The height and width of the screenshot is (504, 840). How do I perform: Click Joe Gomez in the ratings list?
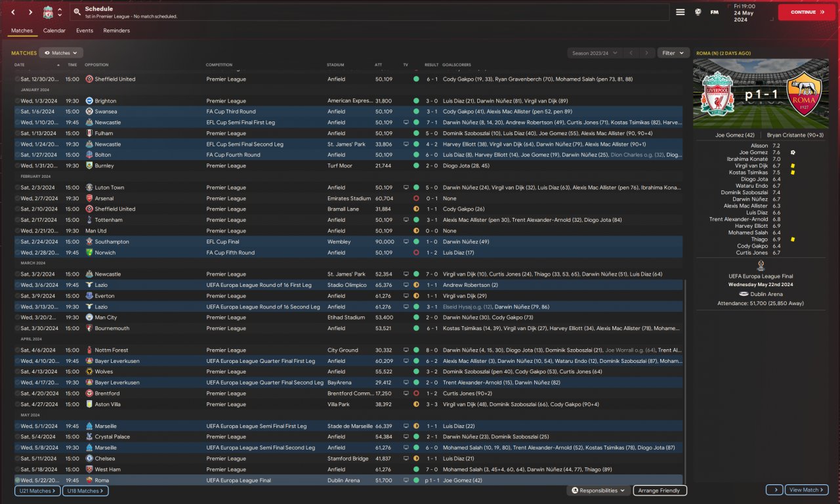point(753,152)
